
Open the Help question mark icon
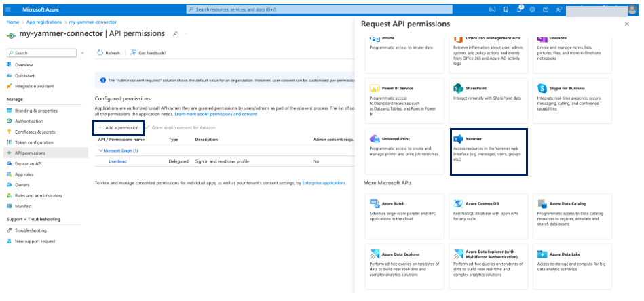click(x=546, y=9)
